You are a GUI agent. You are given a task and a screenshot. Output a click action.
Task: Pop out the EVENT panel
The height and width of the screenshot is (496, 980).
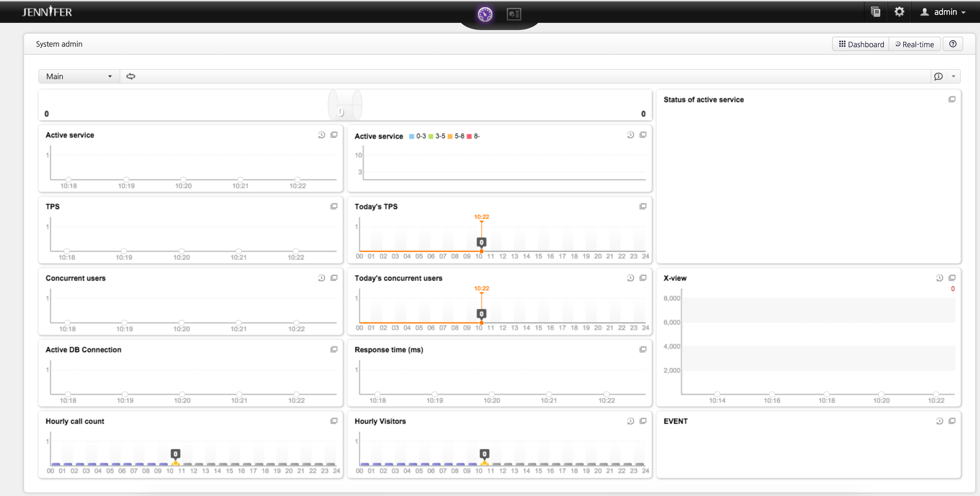(952, 421)
